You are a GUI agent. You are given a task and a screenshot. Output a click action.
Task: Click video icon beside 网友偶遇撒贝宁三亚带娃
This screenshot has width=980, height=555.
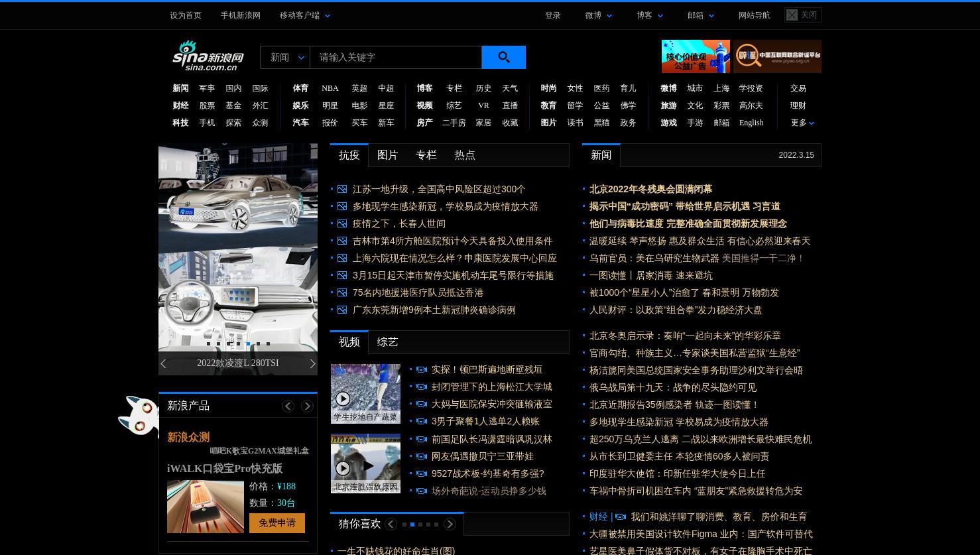pos(421,457)
